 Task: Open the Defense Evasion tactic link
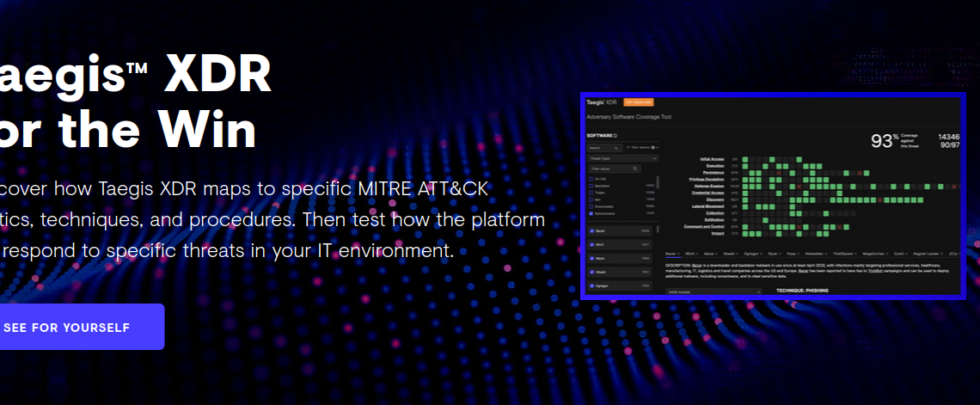tap(708, 185)
